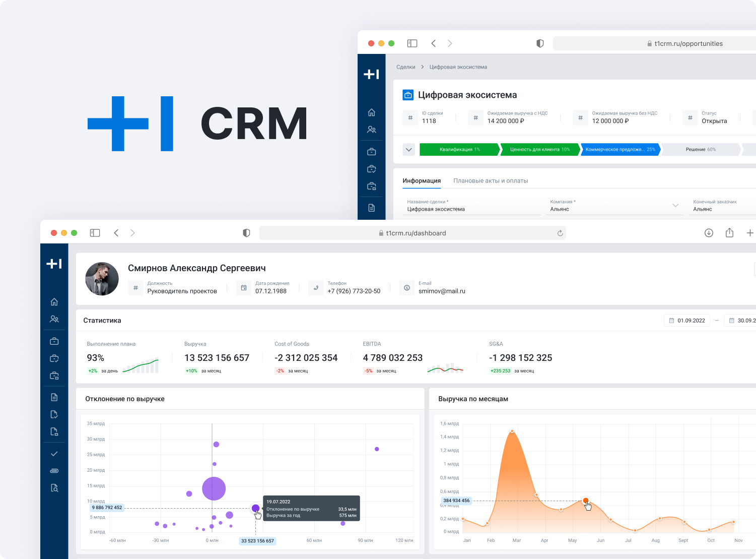
Task: Click EBITDA value 4 789 032 253
Action: point(393,358)
